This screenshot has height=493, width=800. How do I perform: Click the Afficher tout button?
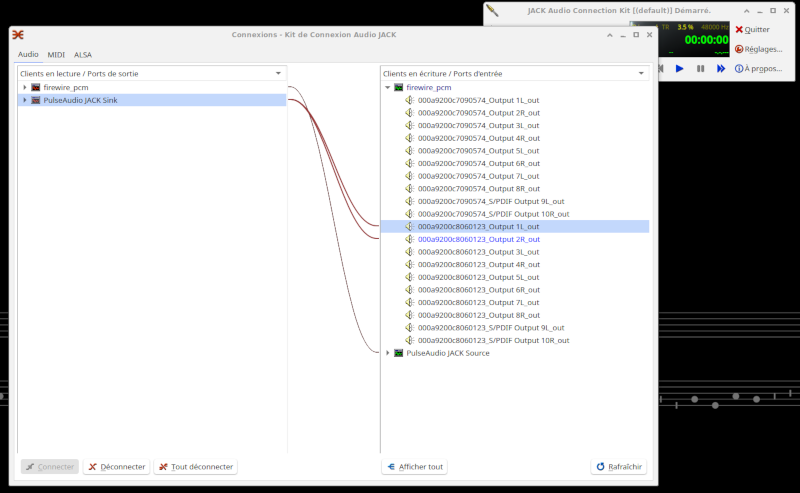(415, 466)
